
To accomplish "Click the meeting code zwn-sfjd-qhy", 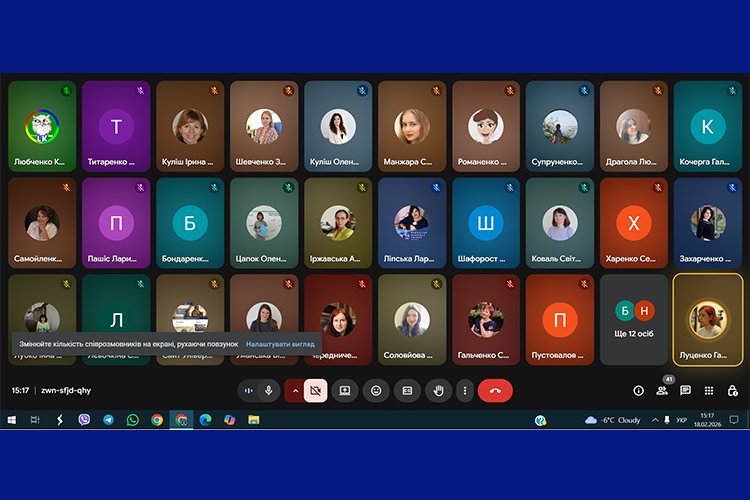I will [63, 390].
